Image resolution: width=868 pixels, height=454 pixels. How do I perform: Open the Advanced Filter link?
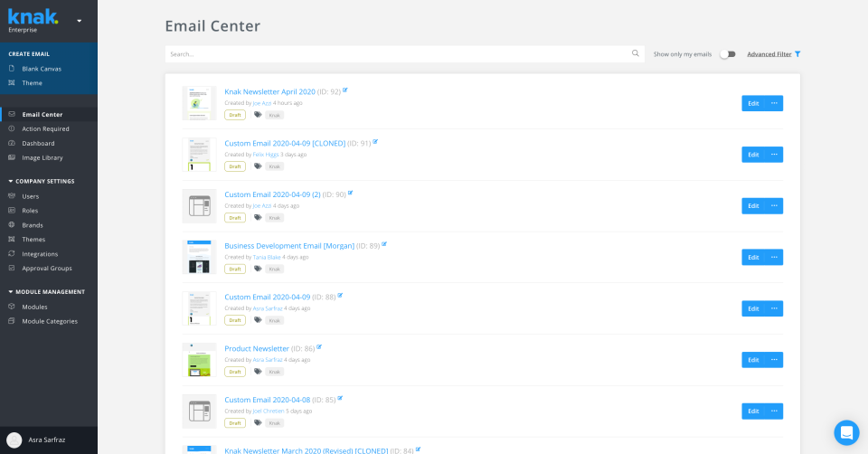point(769,54)
